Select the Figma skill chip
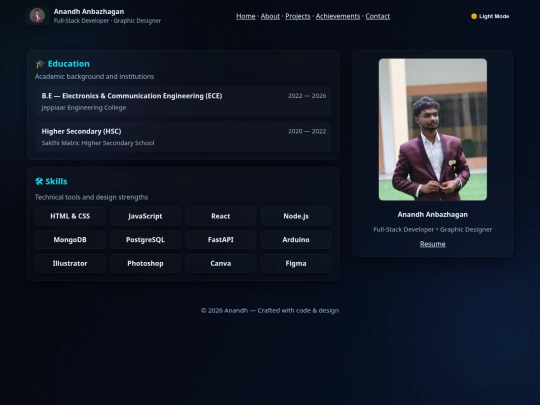Image resolution: width=540 pixels, height=405 pixels. pyautogui.click(x=296, y=263)
